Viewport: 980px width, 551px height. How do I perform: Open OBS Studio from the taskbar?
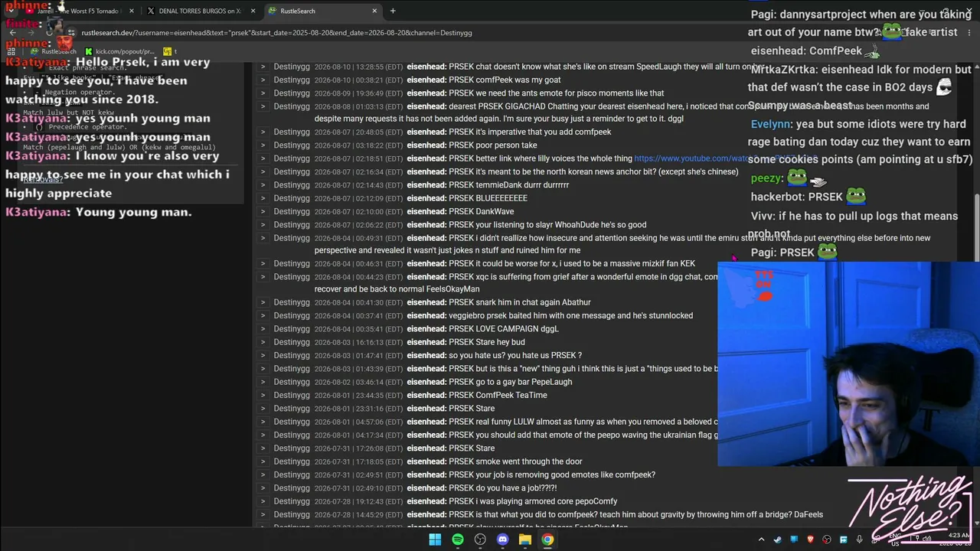coord(480,540)
